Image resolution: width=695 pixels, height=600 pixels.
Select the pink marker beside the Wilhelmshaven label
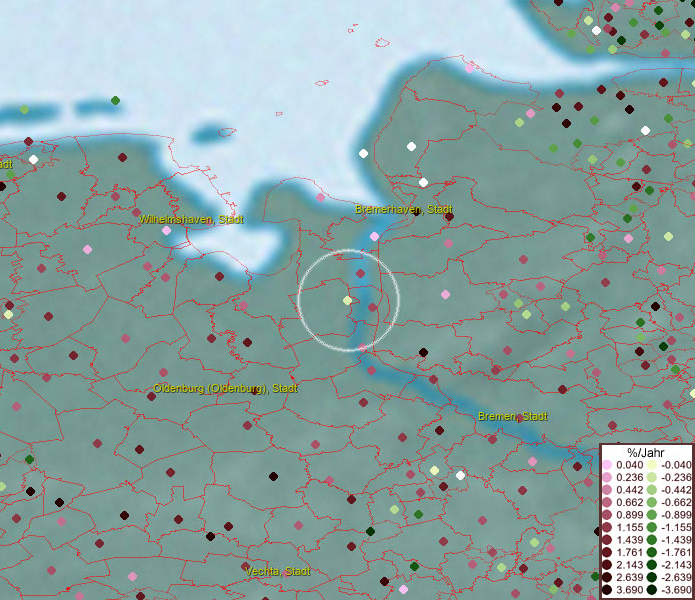[166, 231]
